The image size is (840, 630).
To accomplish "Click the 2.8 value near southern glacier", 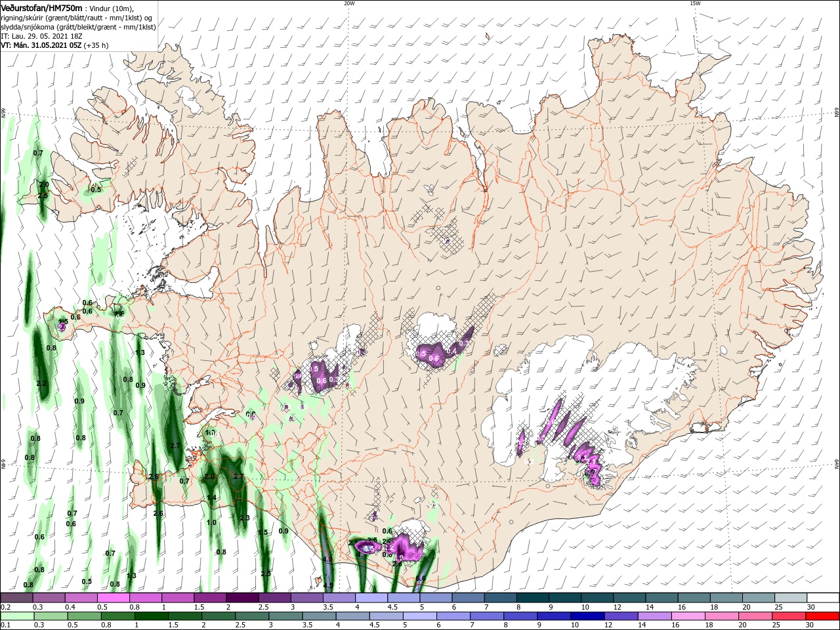I will coord(397,563).
